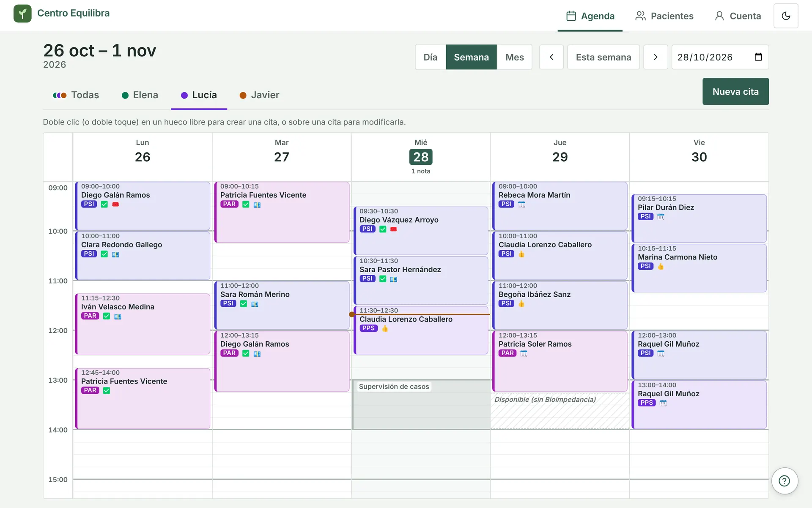Toggle green check on Patricia Fuentes Vicente 12:45
This screenshot has width=812, height=508.
[107, 391]
